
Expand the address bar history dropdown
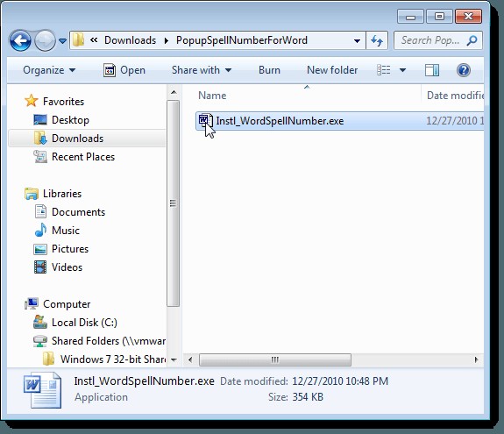(357, 41)
